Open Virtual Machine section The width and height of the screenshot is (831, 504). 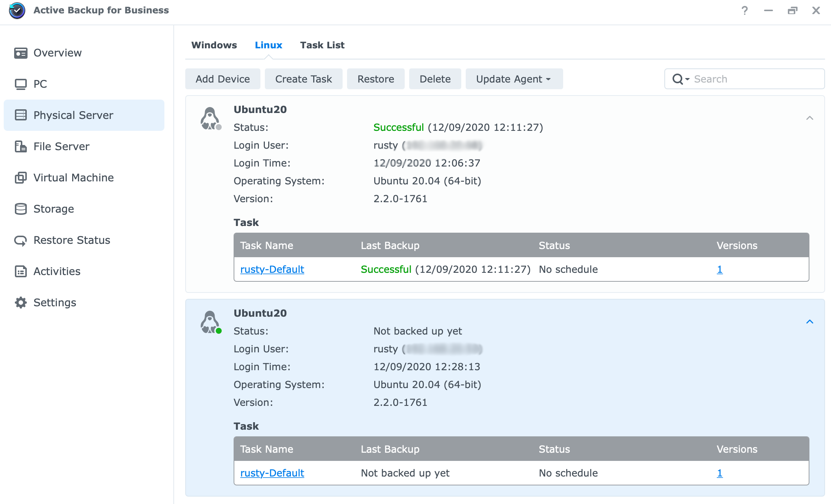pos(84,178)
